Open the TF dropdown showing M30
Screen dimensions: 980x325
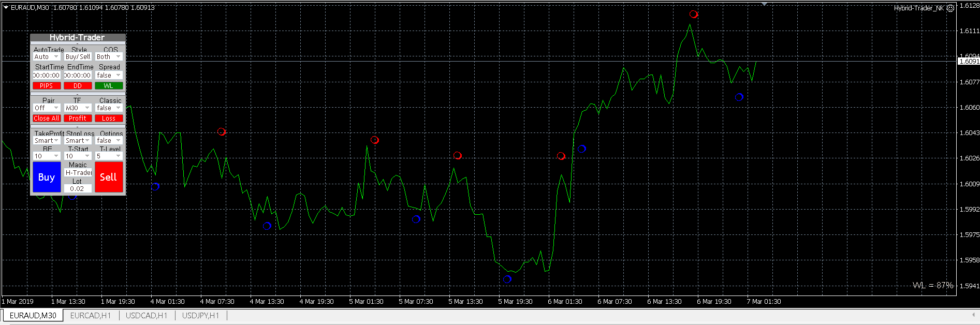78,108
